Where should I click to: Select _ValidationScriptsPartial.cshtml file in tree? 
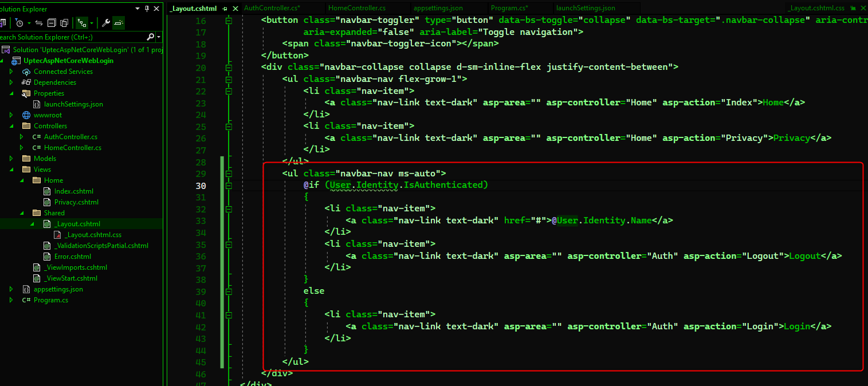point(101,246)
